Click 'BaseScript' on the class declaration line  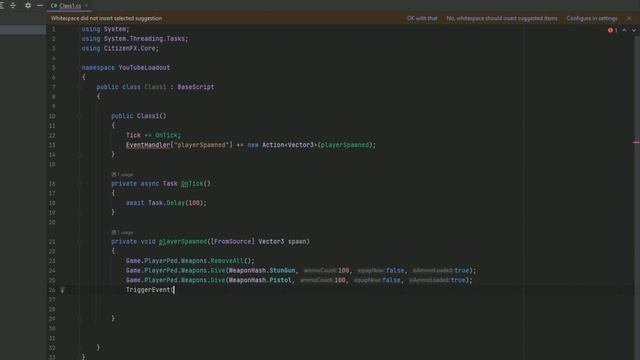196,87
